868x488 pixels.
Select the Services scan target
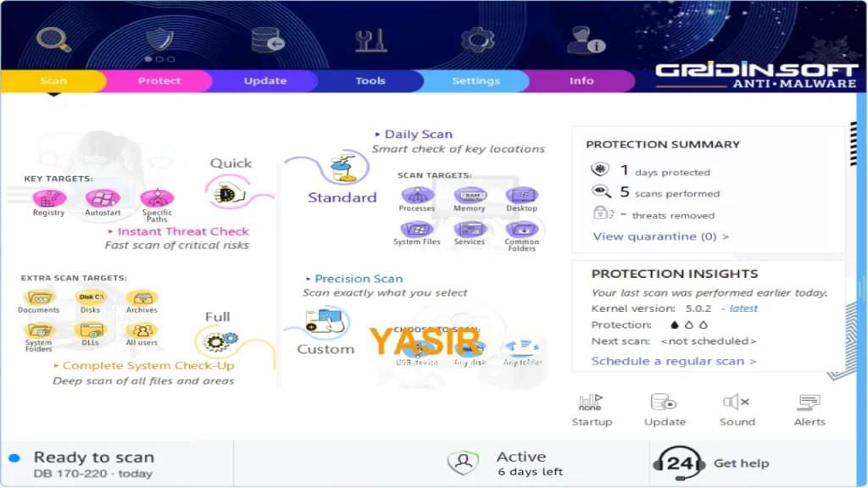[470, 229]
